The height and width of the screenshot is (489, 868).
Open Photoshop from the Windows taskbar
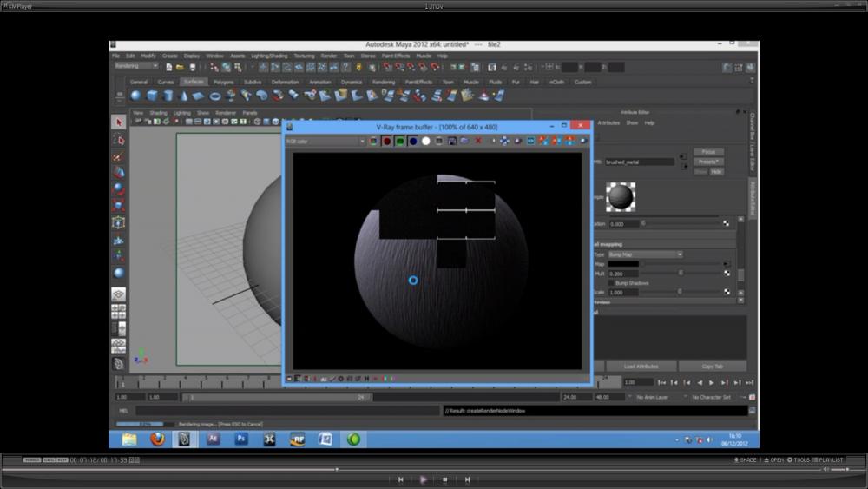(240, 439)
